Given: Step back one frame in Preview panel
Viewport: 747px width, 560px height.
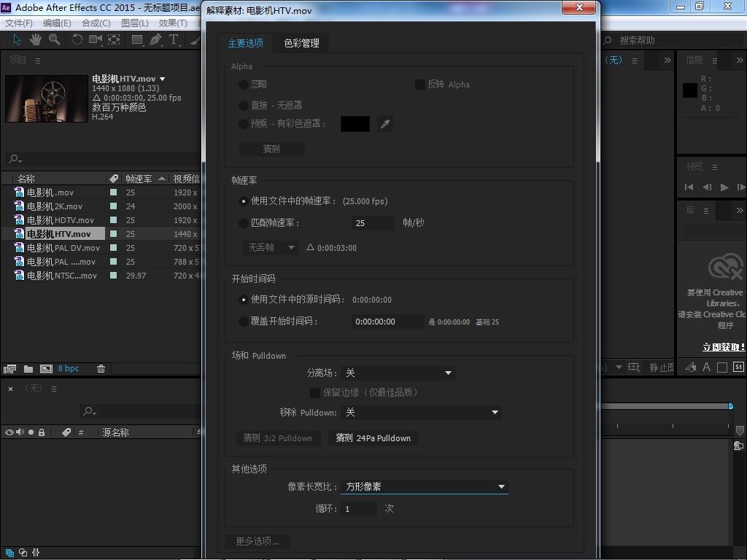Looking at the screenshot, I should click(x=707, y=187).
